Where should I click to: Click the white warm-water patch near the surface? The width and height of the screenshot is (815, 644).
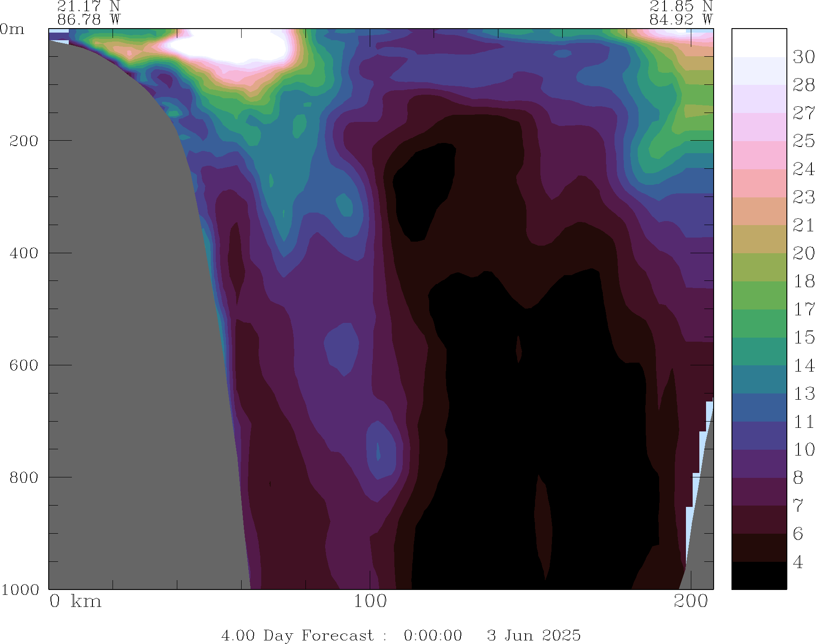coord(228,47)
